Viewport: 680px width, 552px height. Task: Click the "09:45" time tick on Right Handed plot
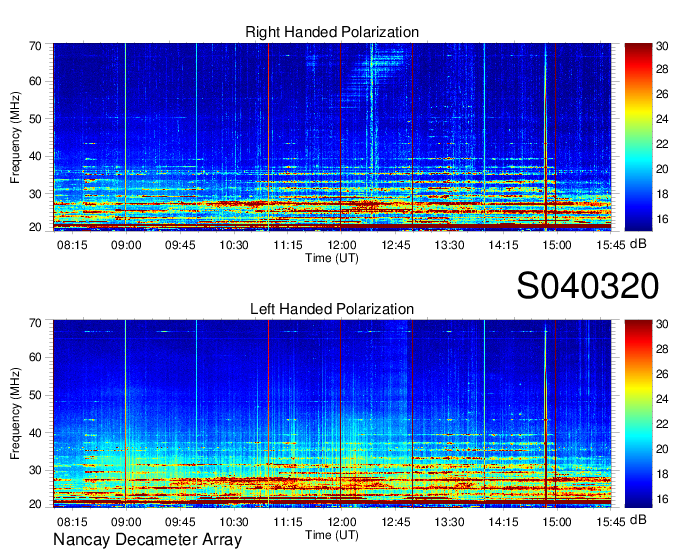tap(180, 245)
